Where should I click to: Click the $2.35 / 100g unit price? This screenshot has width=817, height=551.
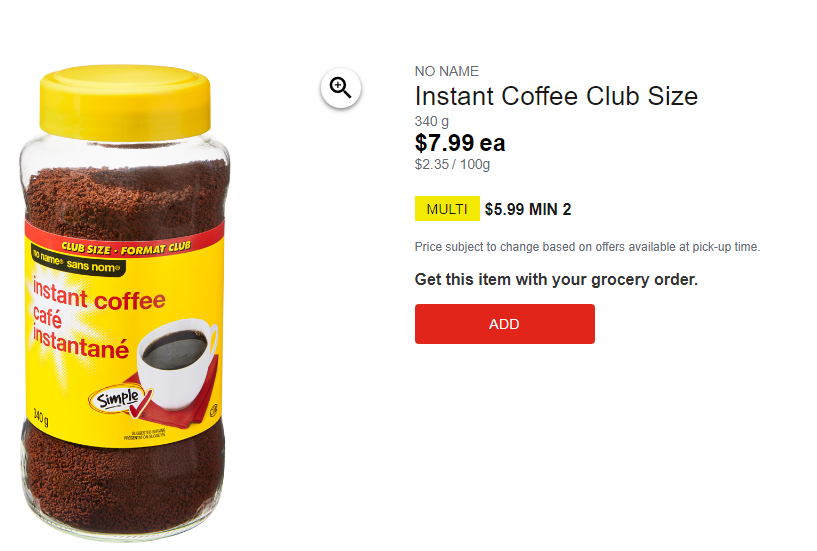click(452, 165)
